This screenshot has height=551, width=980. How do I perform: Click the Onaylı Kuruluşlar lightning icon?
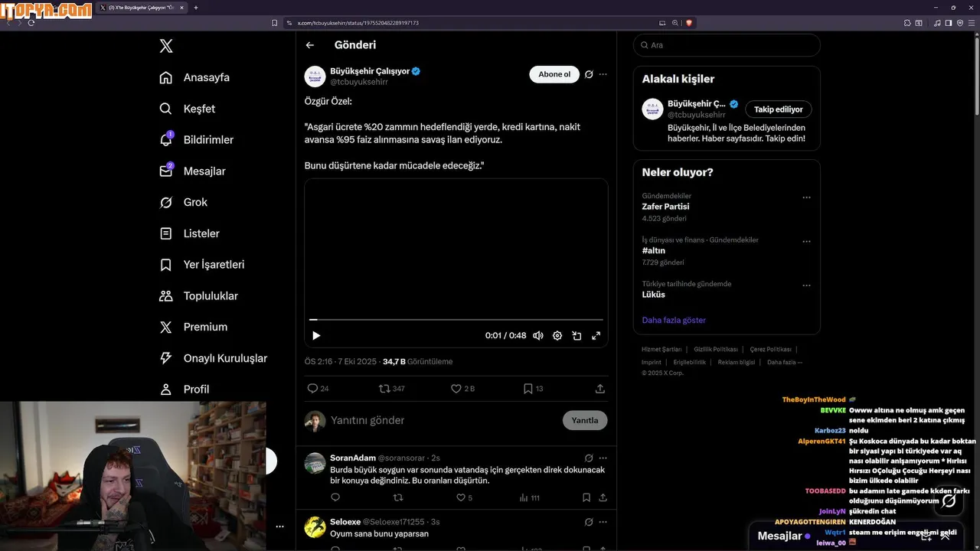pyautogui.click(x=165, y=358)
